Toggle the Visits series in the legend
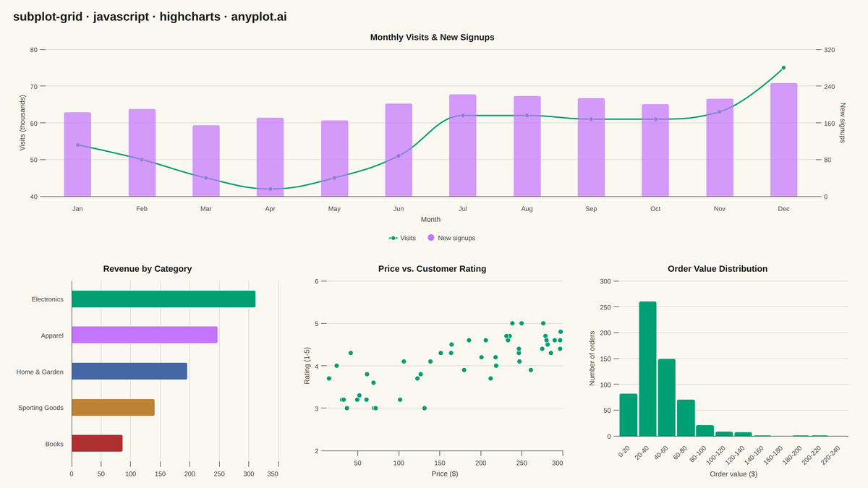Screen dimensions: 868x488 point(402,238)
